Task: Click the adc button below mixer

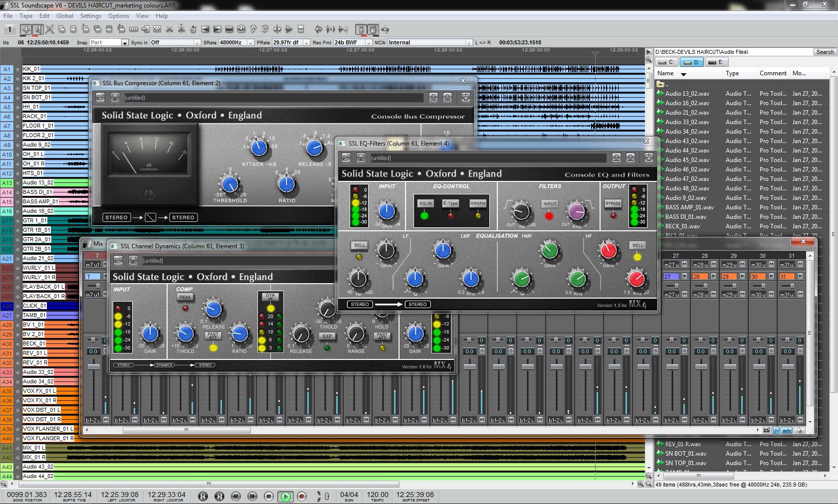Action: click(x=787, y=430)
